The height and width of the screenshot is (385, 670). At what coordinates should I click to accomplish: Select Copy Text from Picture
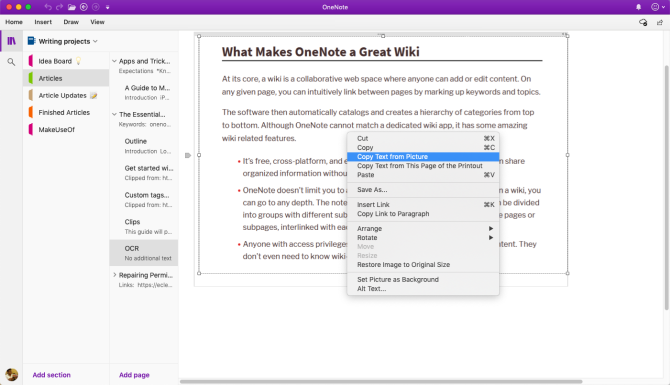pos(423,157)
